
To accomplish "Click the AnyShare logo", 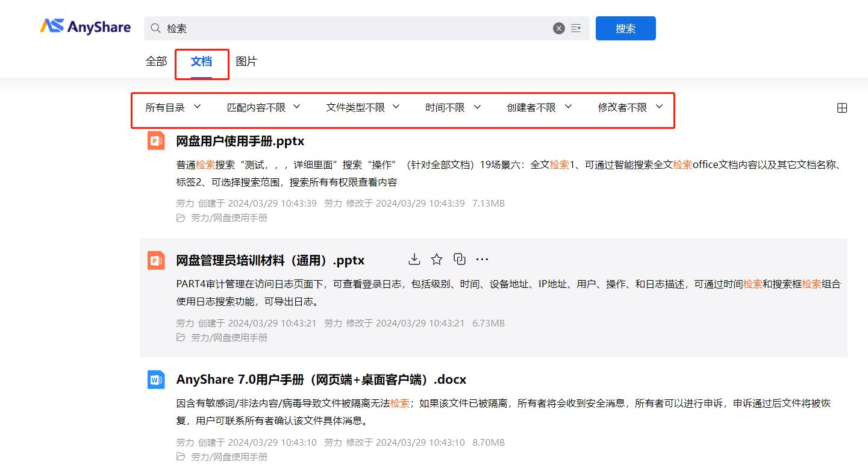I will 85,27.
